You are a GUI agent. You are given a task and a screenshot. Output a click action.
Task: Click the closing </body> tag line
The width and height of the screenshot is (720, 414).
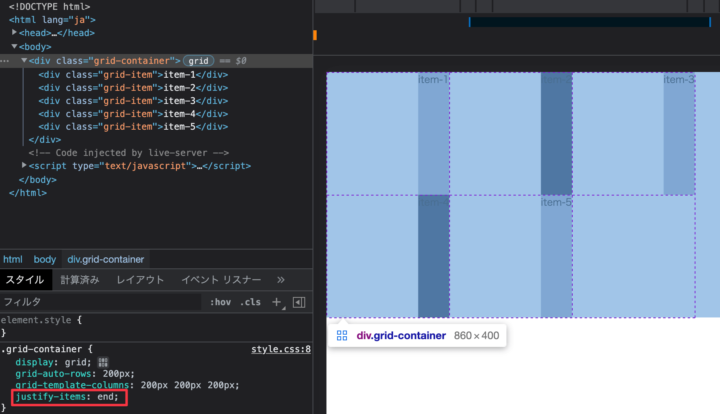(x=38, y=179)
